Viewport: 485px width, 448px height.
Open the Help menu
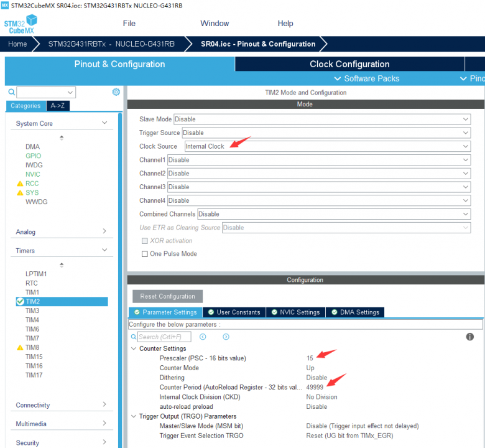point(285,24)
